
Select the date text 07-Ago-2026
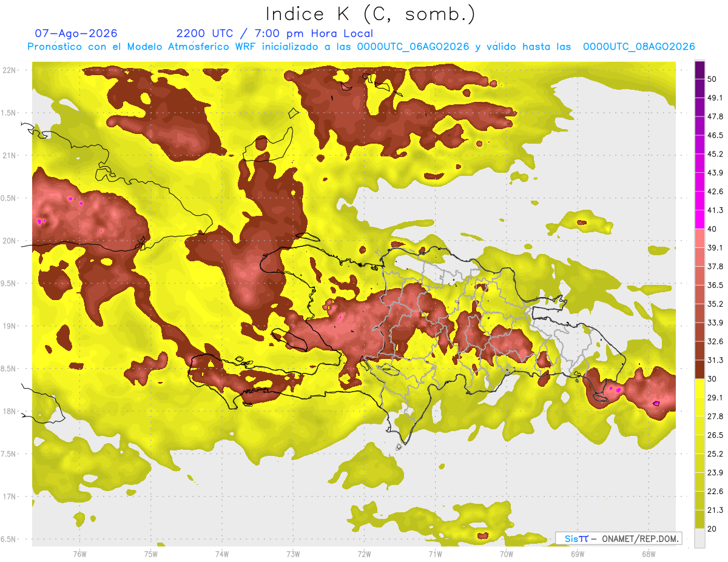click(76, 33)
